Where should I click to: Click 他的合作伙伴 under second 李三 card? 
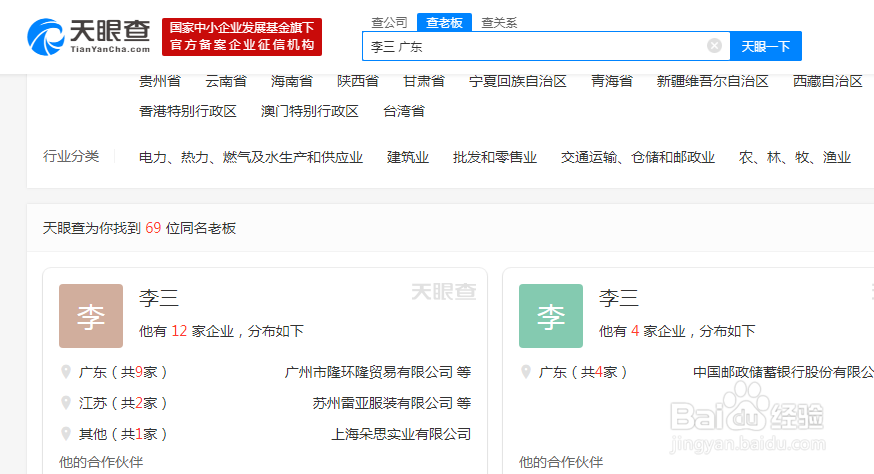(x=561, y=462)
